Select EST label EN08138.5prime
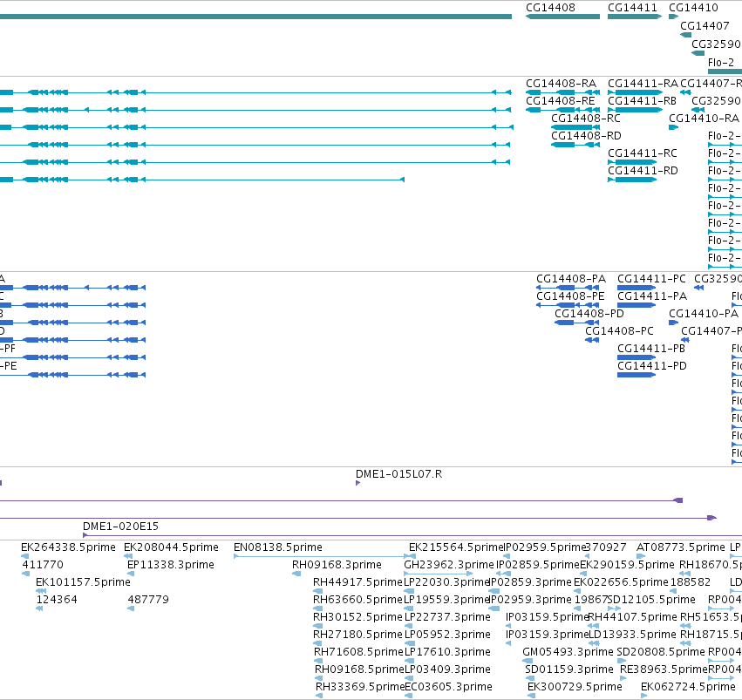The height and width of the screenshot is (700, 742). point(278,547)
